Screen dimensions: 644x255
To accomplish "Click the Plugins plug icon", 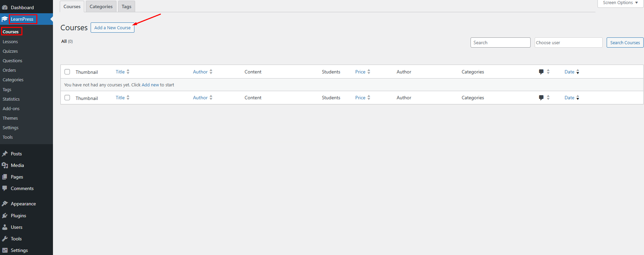I will [x=5, y=216].
